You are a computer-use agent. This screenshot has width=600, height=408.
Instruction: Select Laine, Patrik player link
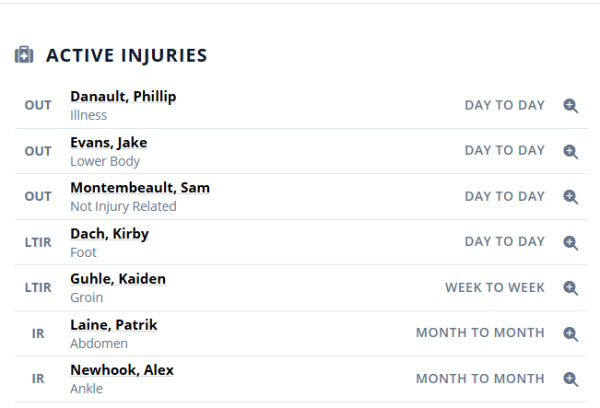pyautogui.click(x=113, y=325)
